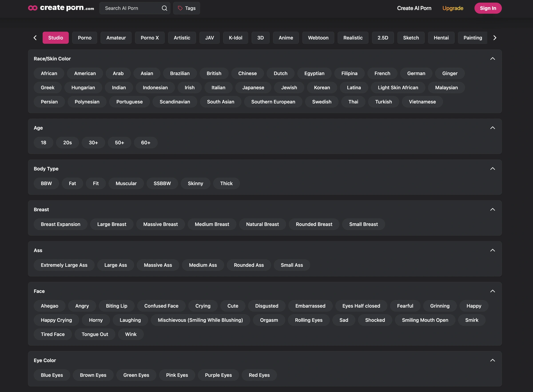Viewport: 533px width, 392px height.
Task: Open the Upgrade link
Action: pyautogui.click(x=453, y=8)
